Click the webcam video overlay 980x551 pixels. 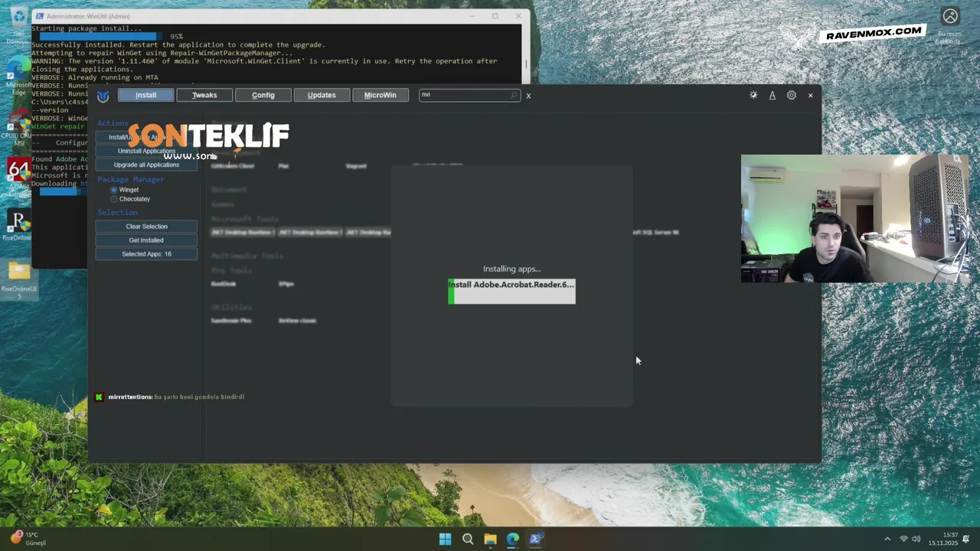(854, 219)
